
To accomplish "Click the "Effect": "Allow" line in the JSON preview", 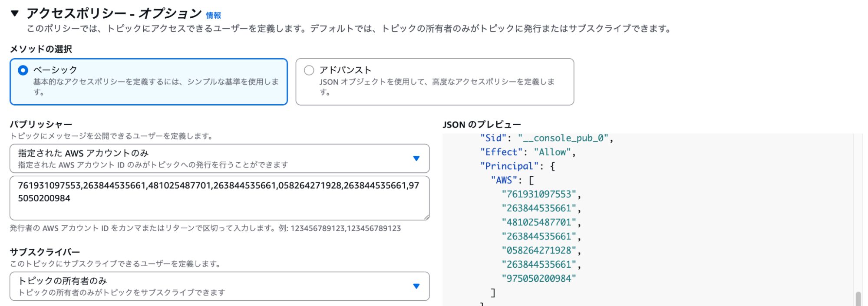I will click(527, 152).
